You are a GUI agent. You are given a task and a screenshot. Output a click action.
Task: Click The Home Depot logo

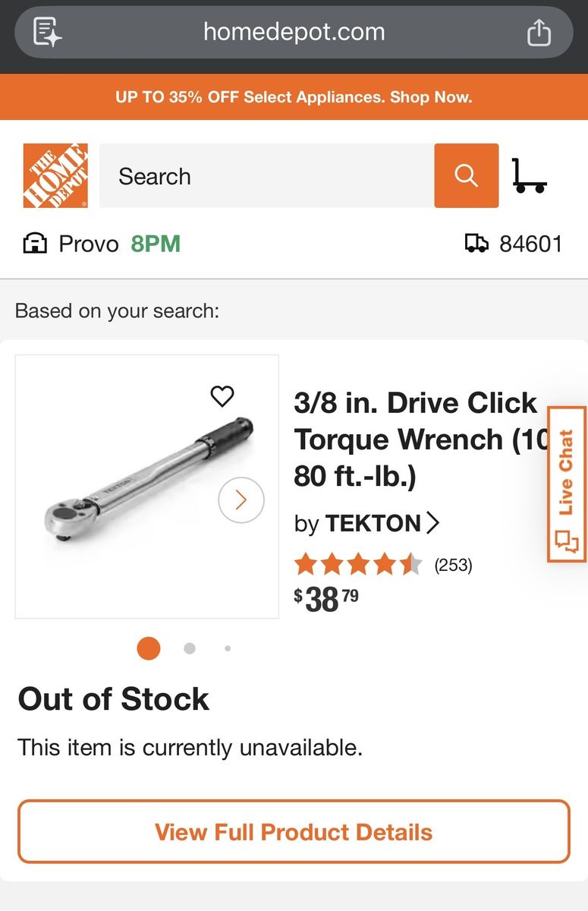pyautogui.click(x=55, y=175)
